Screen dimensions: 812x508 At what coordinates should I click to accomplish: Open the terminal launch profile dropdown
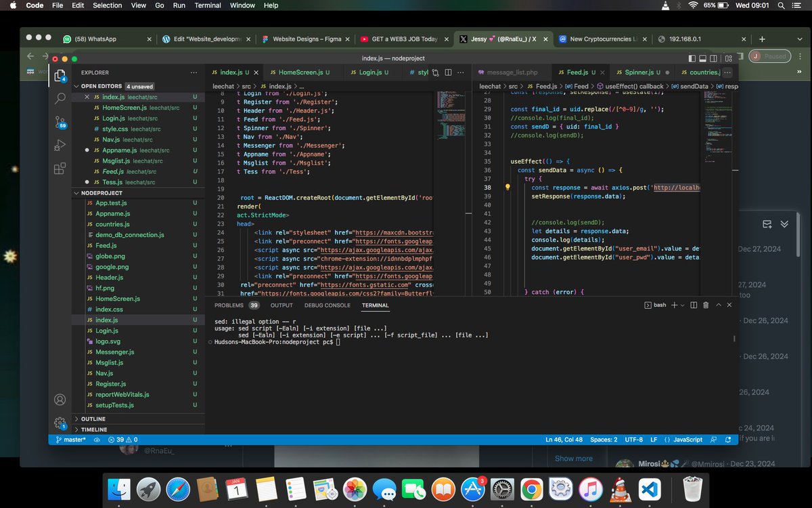click(x=683, y=305)
